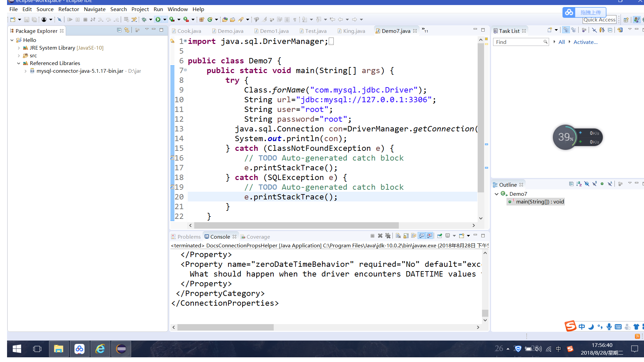Open the Coverage tab
Screen dimensions: 644x362
click(255, 237)
